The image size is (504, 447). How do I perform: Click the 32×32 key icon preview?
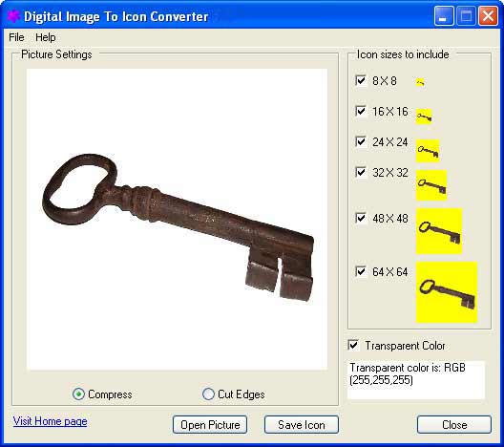point(431,185)
